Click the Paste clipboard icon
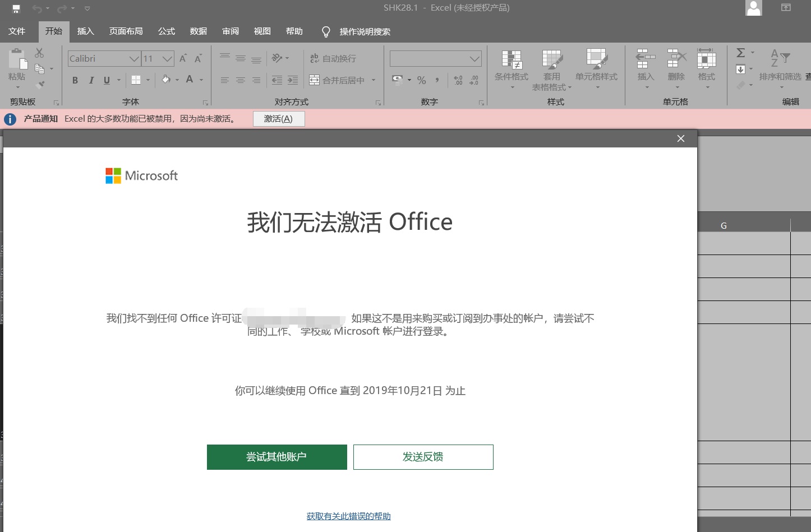811x532 pixels. (x=17, y=59)
